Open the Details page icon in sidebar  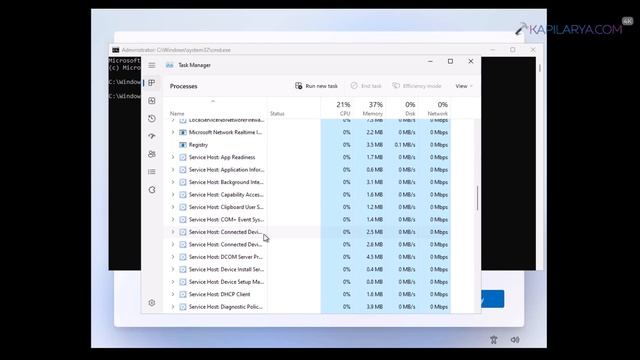tap(152, 172)
